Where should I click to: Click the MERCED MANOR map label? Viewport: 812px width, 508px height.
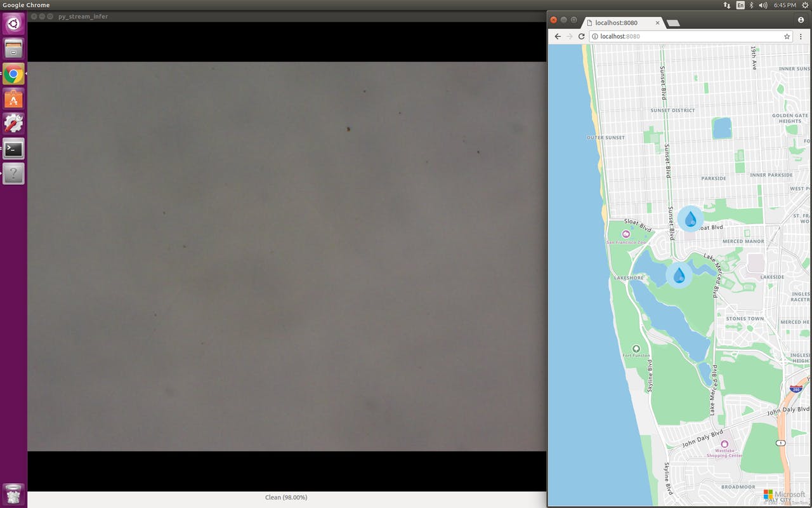click(x=743, y=241)
